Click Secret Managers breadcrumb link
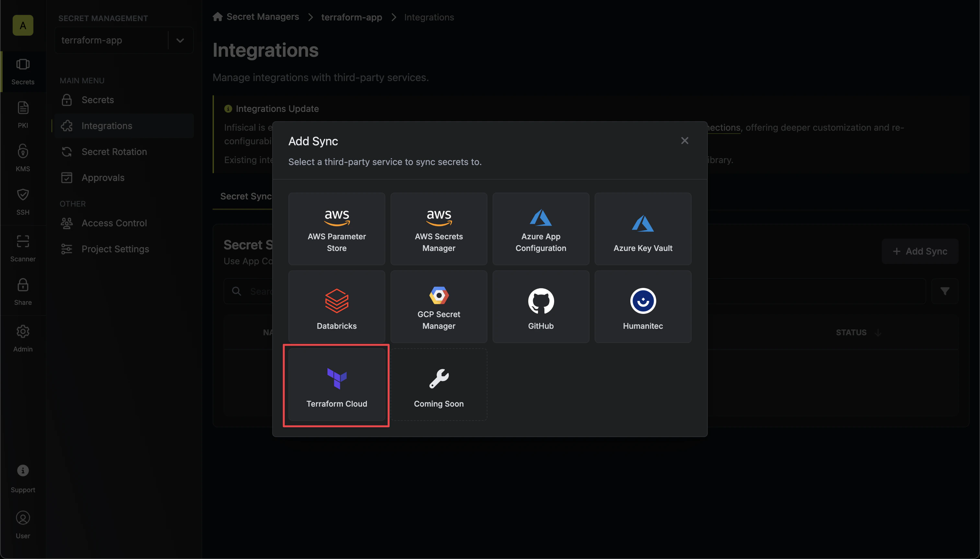Image resolution: width=980 pixels, height=559 pixels. [x=262, y=17]
